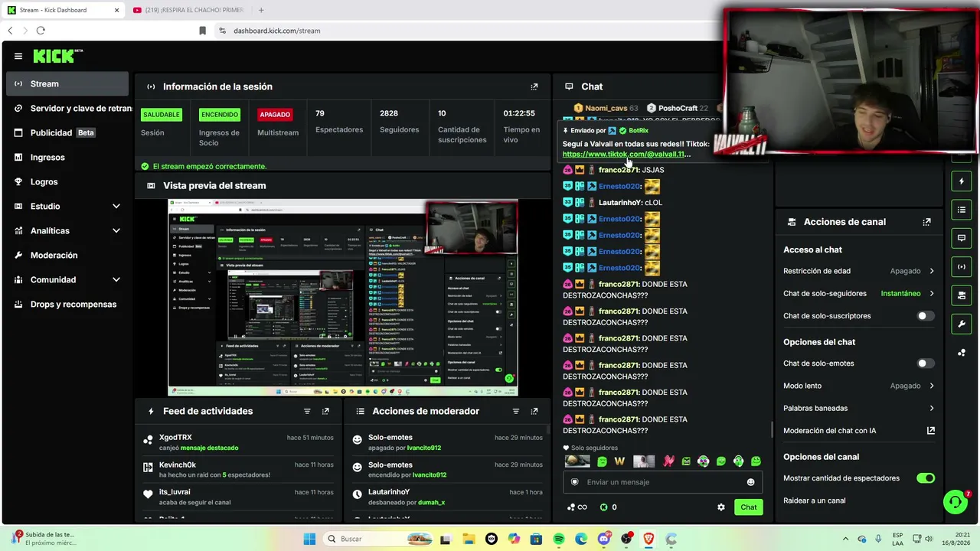Viewport: 980px width, 551px height.
Task: Click the Kicks balance icon below chat
Action: pos(603,507)
